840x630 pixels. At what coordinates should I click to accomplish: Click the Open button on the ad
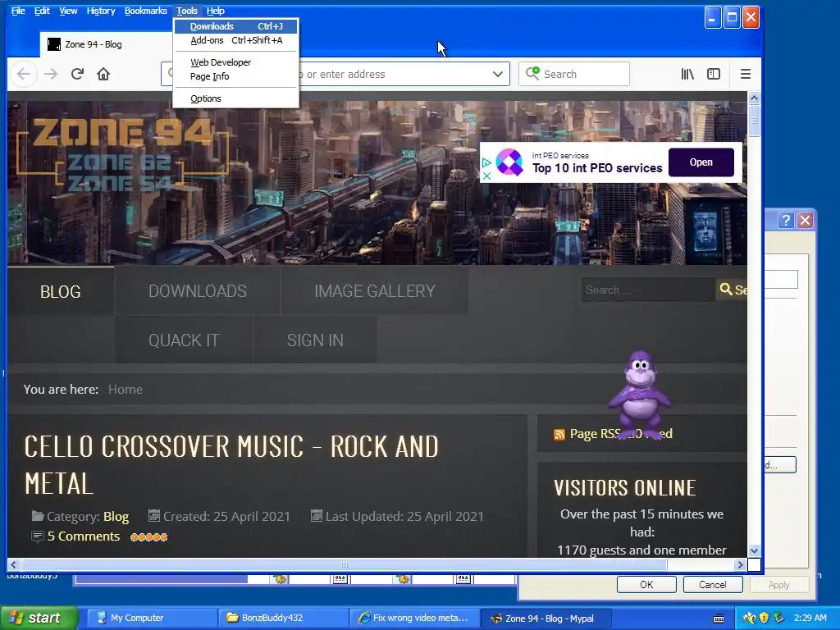[x=701, y=162]
